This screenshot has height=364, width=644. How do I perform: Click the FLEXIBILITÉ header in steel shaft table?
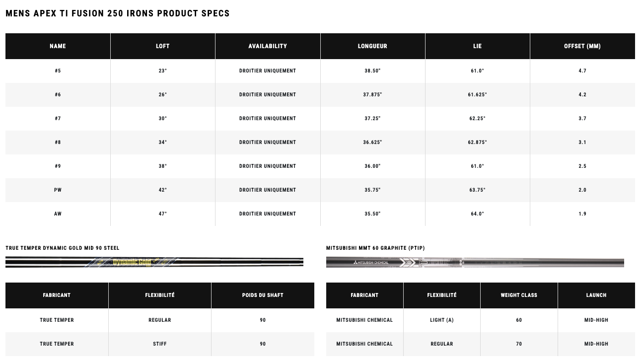click(160, 295)
